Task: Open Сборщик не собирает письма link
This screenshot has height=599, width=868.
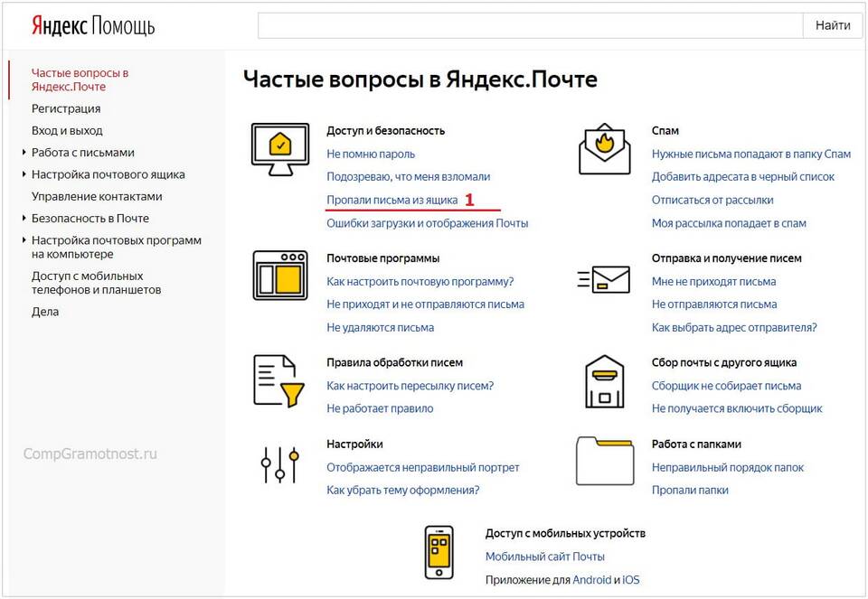Action: 726,386
